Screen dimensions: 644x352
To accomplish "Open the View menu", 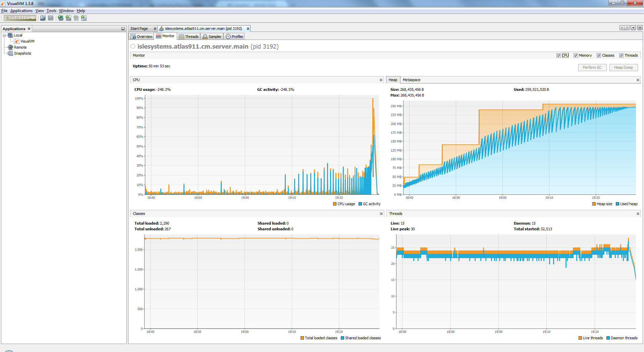I will click(40, 11).
